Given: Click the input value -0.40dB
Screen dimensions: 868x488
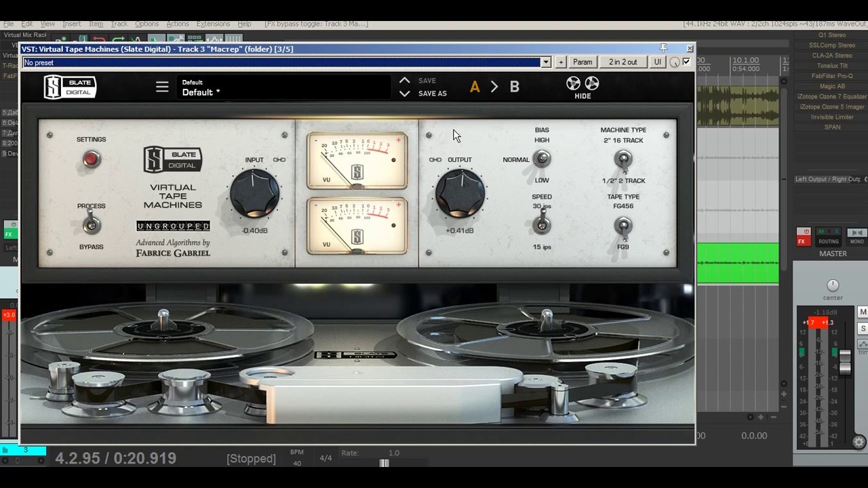Looking at the screenshot, I should pyautogui.click(x=255, y=230).
